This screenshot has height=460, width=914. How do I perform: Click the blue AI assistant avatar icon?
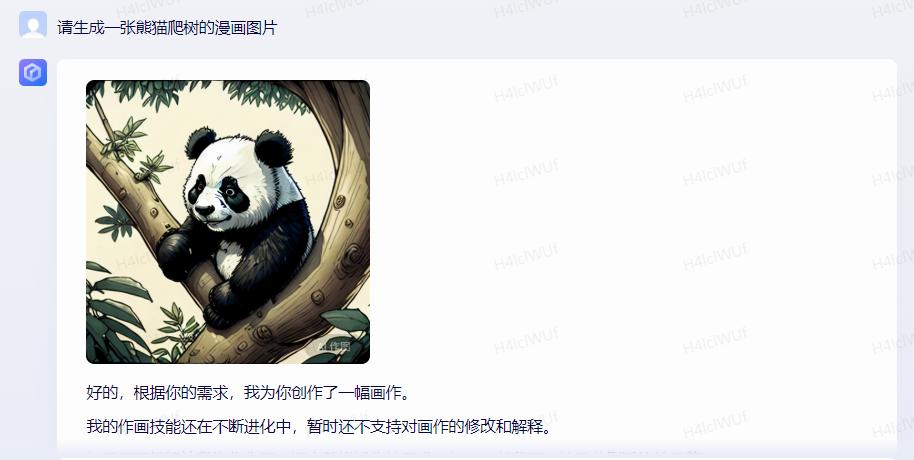point(33,72)
